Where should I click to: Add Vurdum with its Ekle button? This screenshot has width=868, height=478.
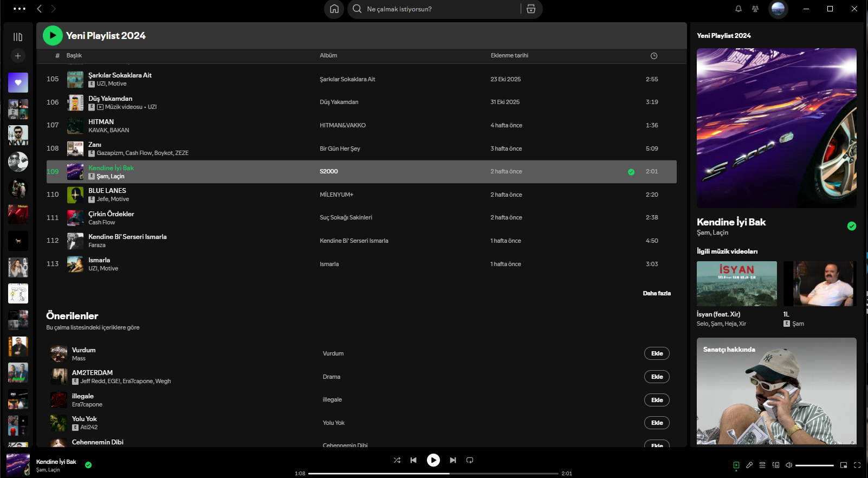pos(657,353)
